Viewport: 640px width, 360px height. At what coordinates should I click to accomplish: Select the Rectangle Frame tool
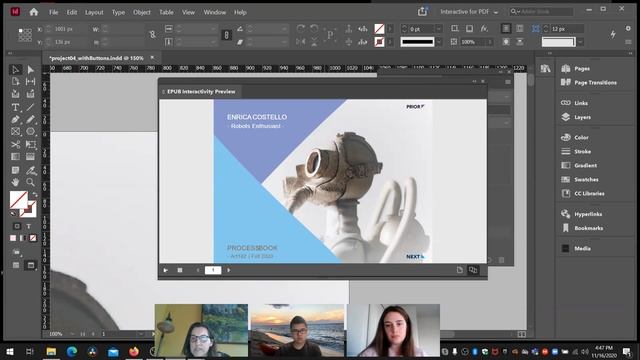15,131
